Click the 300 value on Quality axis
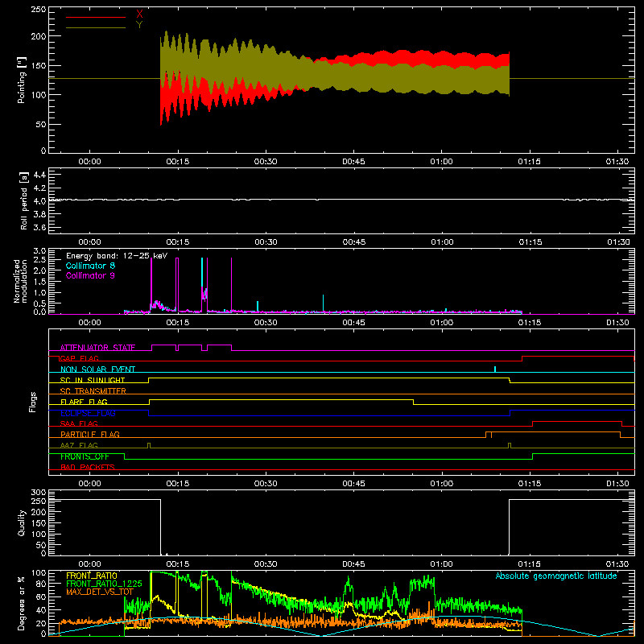Image resolution: width=644 pixels, height=644 pixels. pos(38,493)
